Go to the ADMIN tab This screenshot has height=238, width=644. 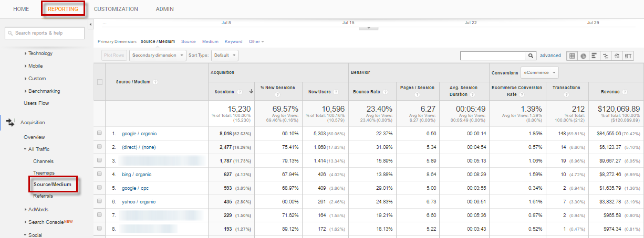(164, 9)
